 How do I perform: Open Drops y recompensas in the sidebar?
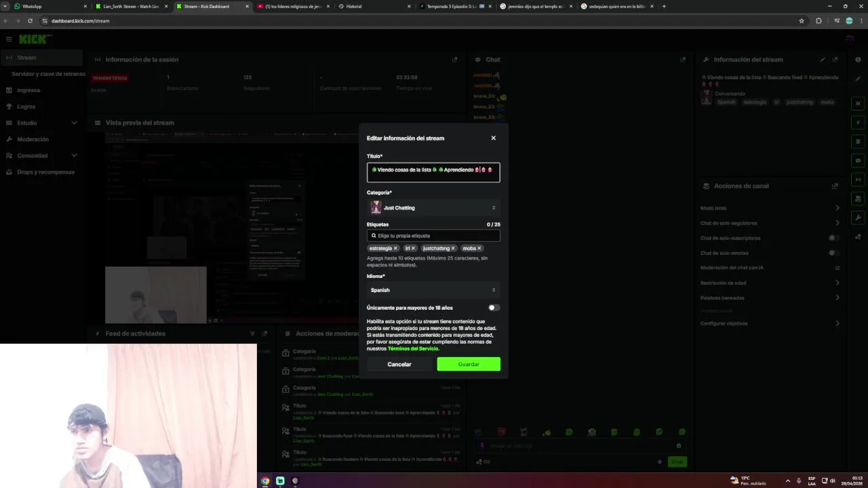(x=45, y=171)
